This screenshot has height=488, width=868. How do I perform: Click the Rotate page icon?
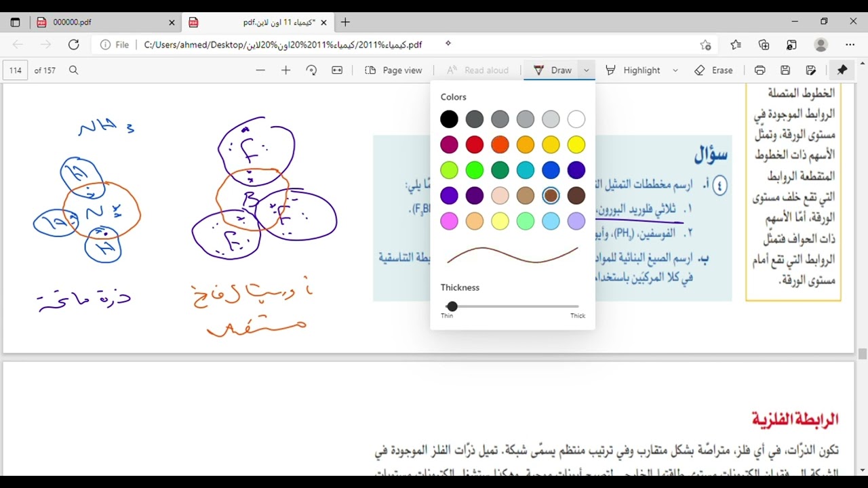pos(311,70)
